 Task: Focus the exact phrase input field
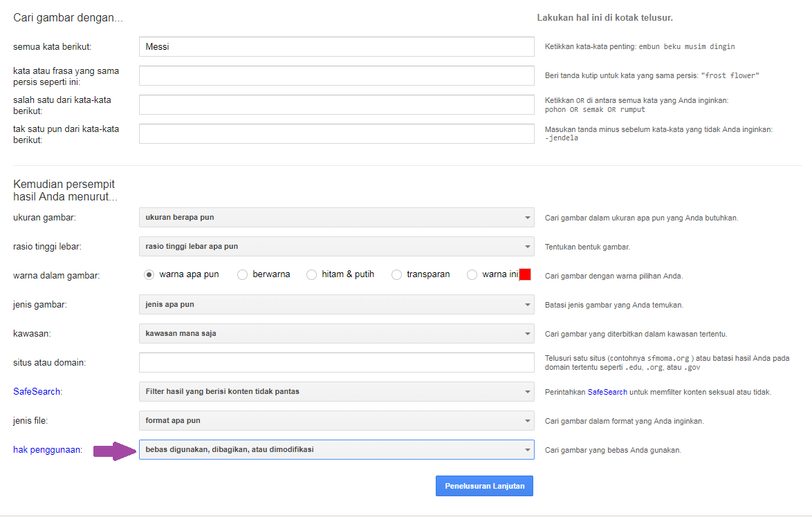[x=336, y=76]
